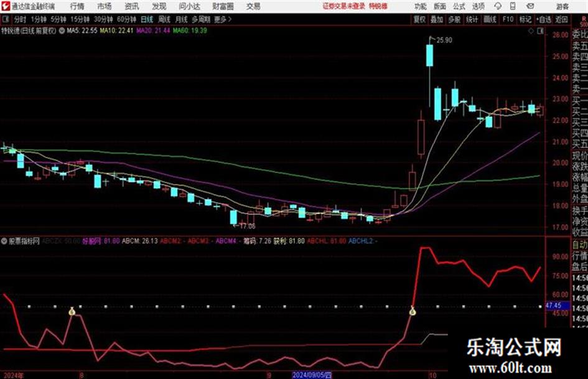
Task: Open 多周期 multi-period view
Action: tap(201, 19)
